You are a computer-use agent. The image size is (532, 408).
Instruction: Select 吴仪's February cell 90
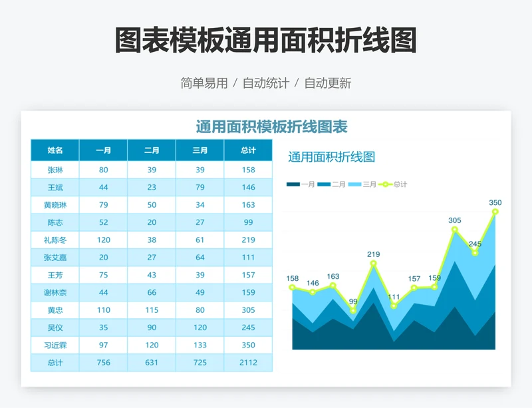coord(152,328)
